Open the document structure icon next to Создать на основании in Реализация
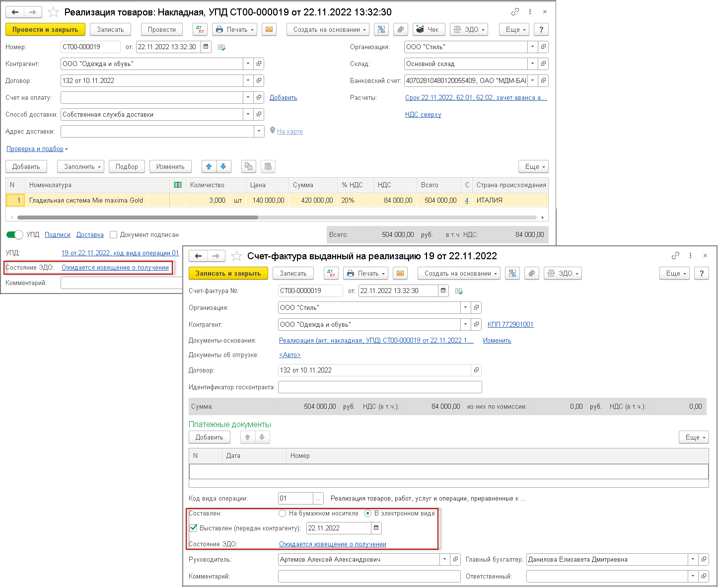 381,29
